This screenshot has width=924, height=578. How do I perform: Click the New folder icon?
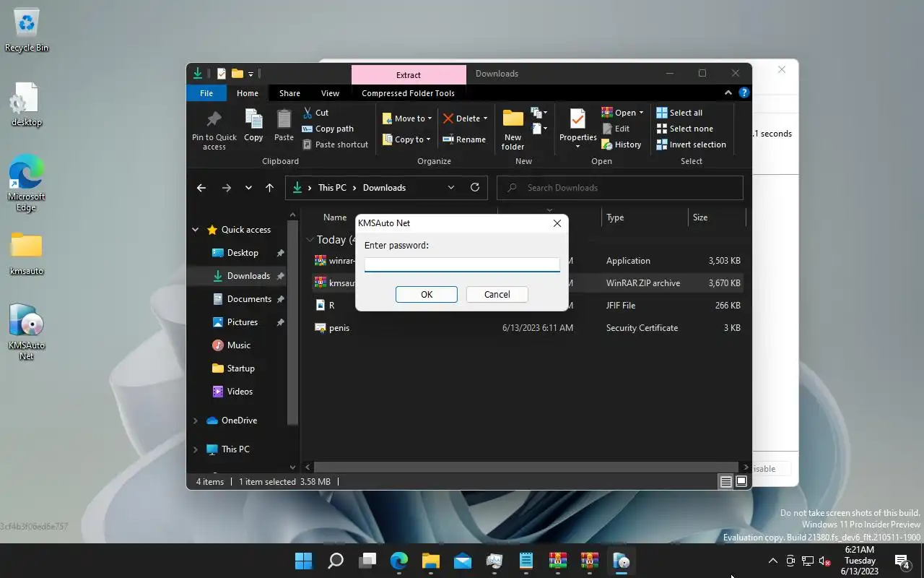point(513,130)
